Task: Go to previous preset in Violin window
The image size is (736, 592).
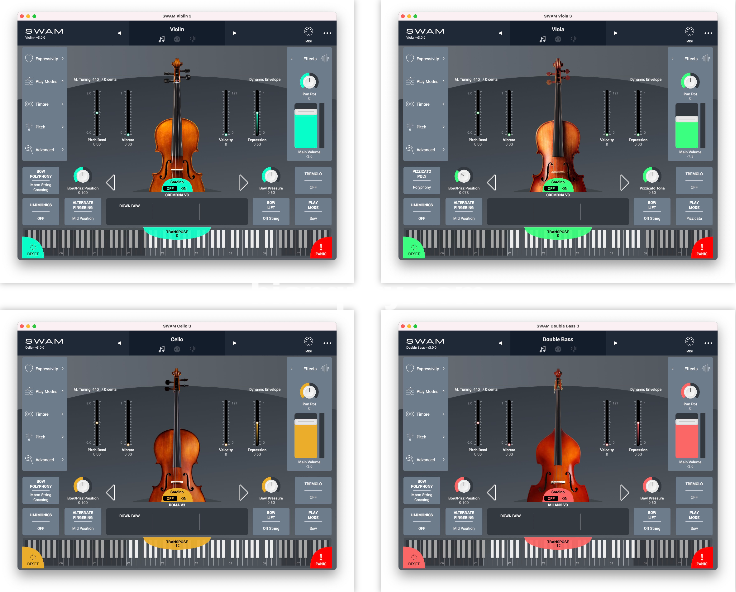Action: pyautogui.click(x=119, y=33)
